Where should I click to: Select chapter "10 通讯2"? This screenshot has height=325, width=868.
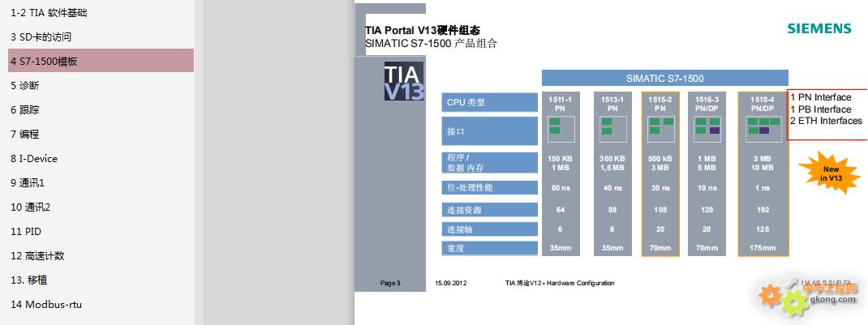30,207
